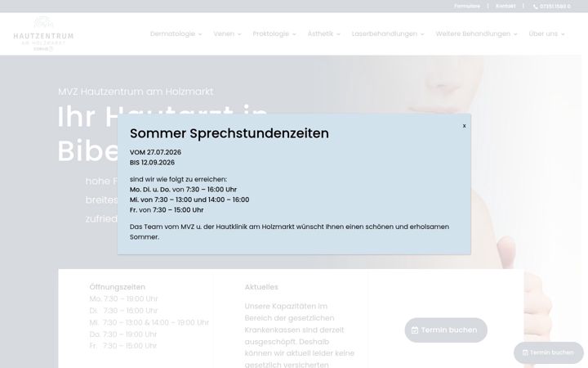
Task: Click the phone number in top bar
Action: point(552,7)
